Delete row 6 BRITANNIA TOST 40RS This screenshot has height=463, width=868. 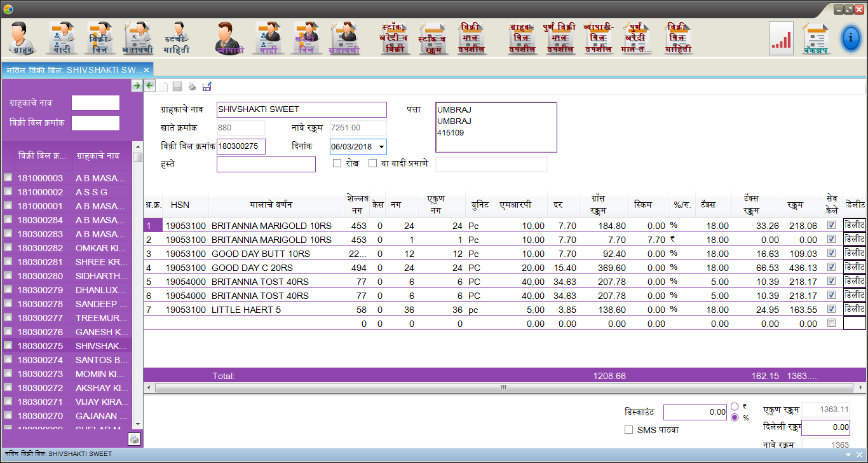click(855, 295)
